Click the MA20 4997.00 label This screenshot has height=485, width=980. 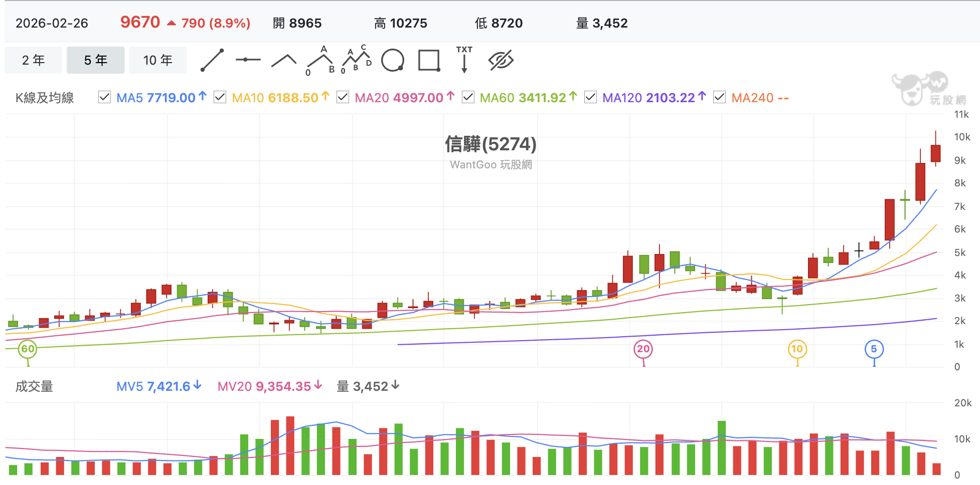[404, 98]
